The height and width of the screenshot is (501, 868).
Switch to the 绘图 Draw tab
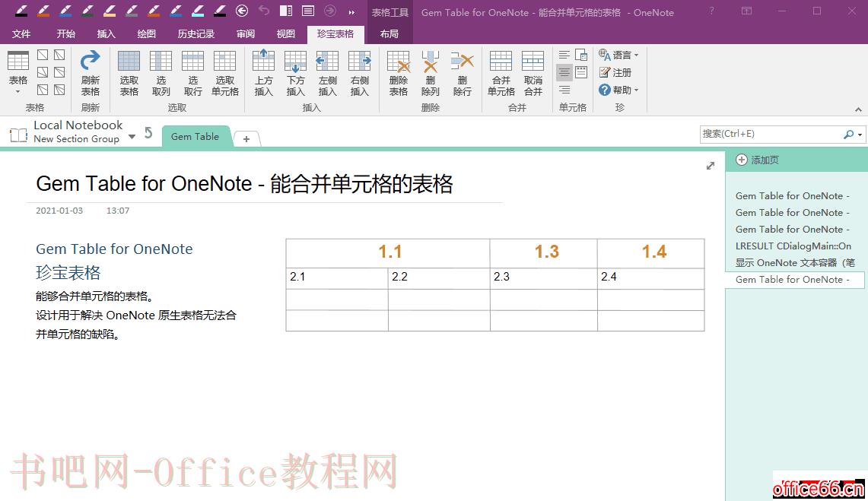(x=147, y=33)
